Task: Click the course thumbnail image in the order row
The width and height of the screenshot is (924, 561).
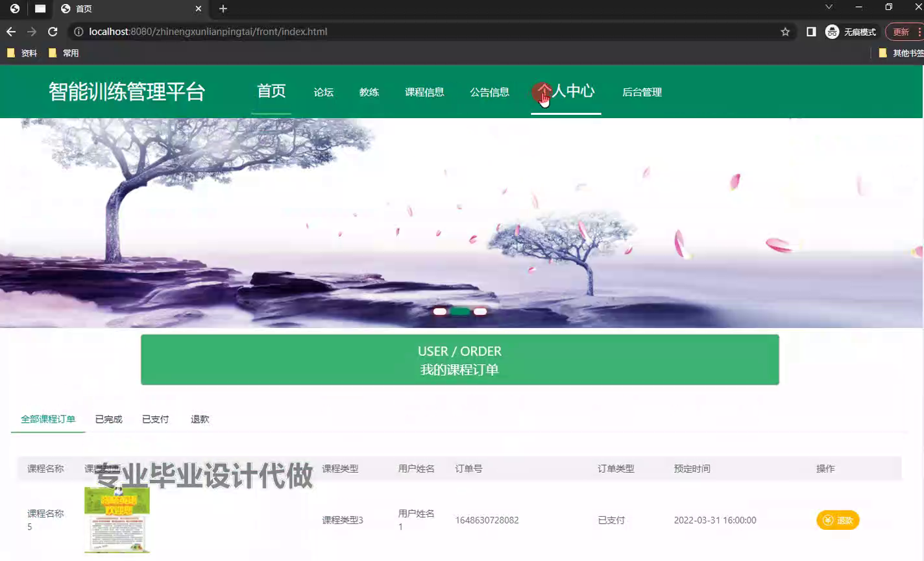Action: coord(117,520)
